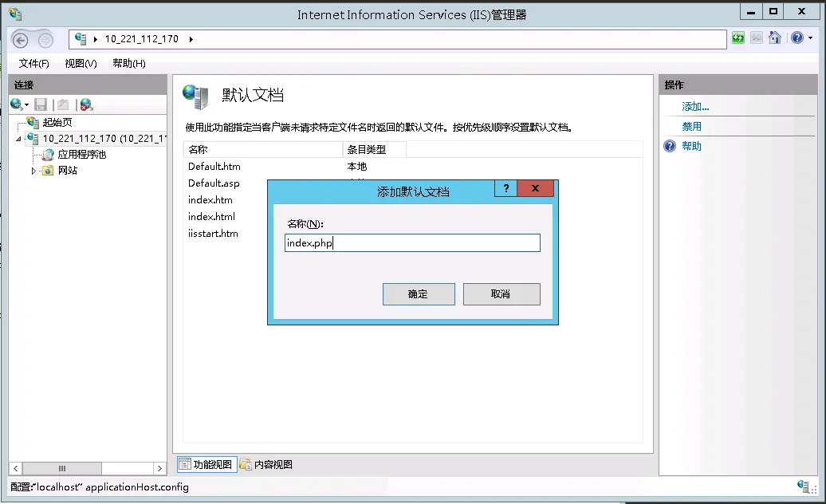Select 起始页 in the connections tree
This screenshot has width=826, height=504.
(x=57, y=123)
